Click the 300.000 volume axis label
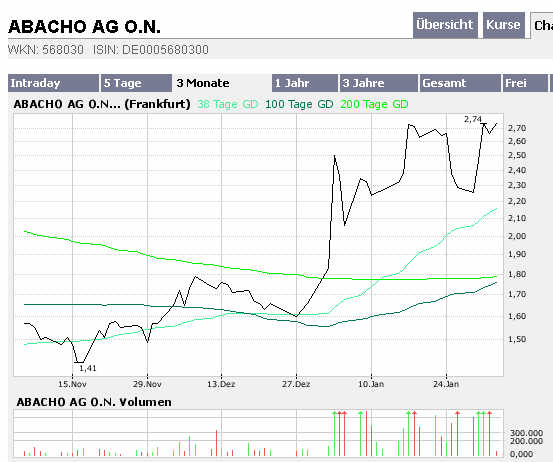553x462 pixels. 526,433
